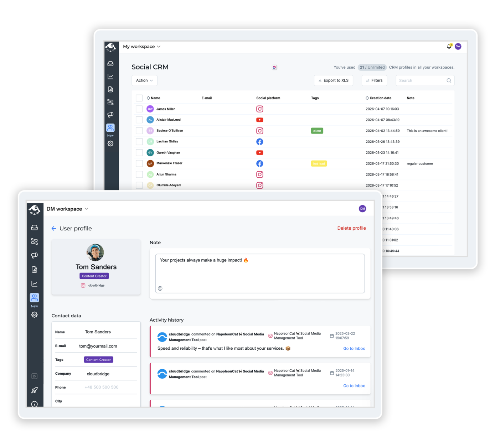Image resolution: width=500 pixels, height=448 pixels.
Task: Open Inbox icon in DM workspace sidebar
Action: pos(35,228)
